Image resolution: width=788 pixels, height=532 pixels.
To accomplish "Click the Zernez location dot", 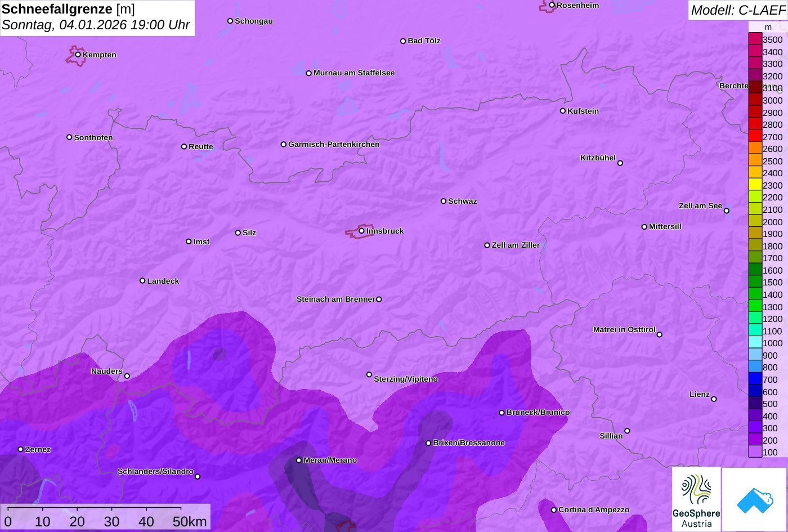I will [x=20, y=449].
